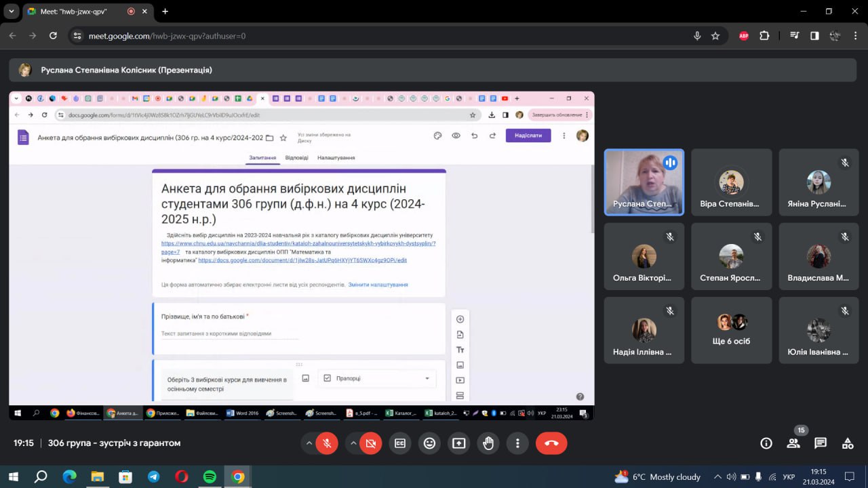This screenshot has width=868, height=488.
Task: View site information icon in address bar
Action: (77, 36)
